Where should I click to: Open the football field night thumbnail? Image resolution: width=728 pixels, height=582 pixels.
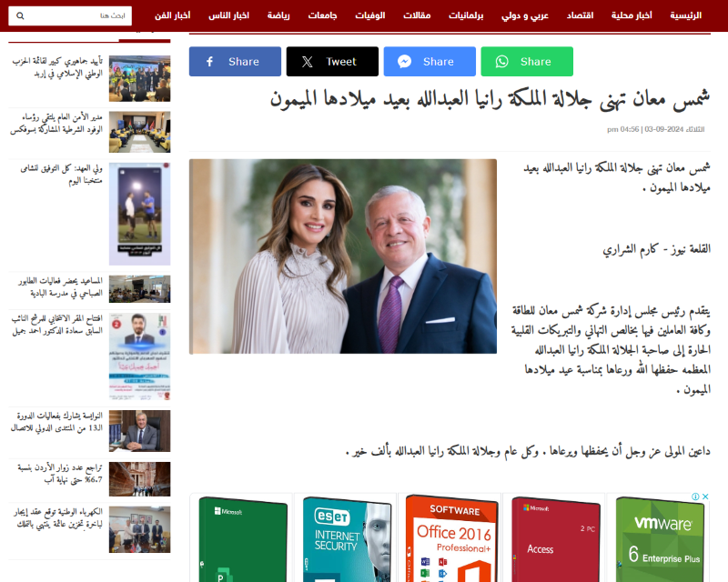click(x=140, y=214)
